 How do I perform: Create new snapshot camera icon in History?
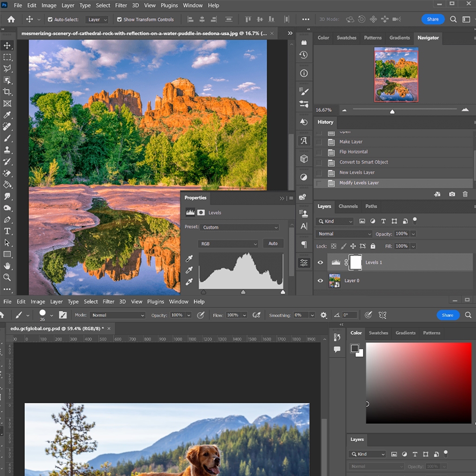point(452,194)
